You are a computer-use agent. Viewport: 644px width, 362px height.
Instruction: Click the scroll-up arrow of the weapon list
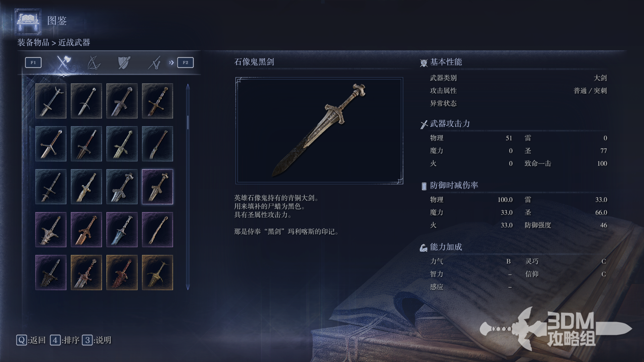(188, 86)
